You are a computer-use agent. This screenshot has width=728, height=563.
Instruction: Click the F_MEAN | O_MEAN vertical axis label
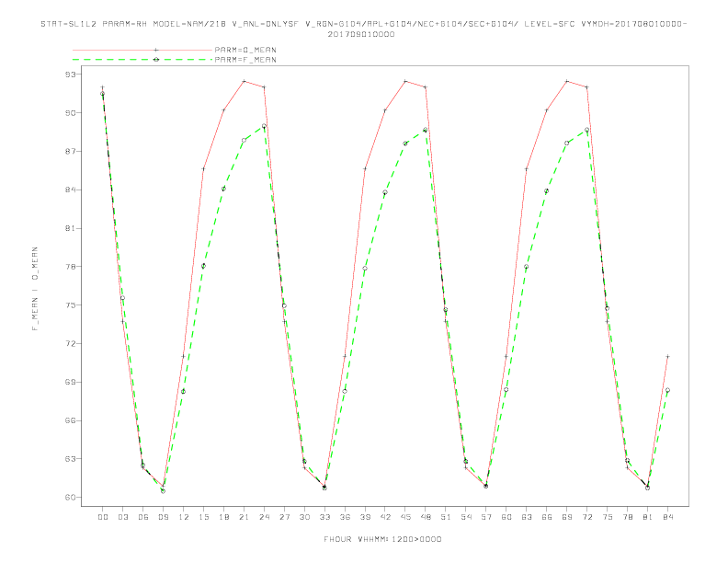tap(35, 289)
